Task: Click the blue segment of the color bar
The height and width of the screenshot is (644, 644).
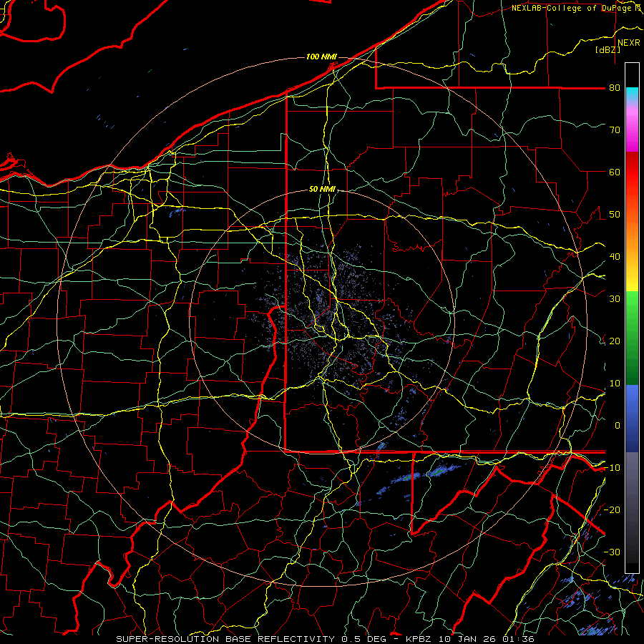Action: pyautogui.click(x=632, y=417)
